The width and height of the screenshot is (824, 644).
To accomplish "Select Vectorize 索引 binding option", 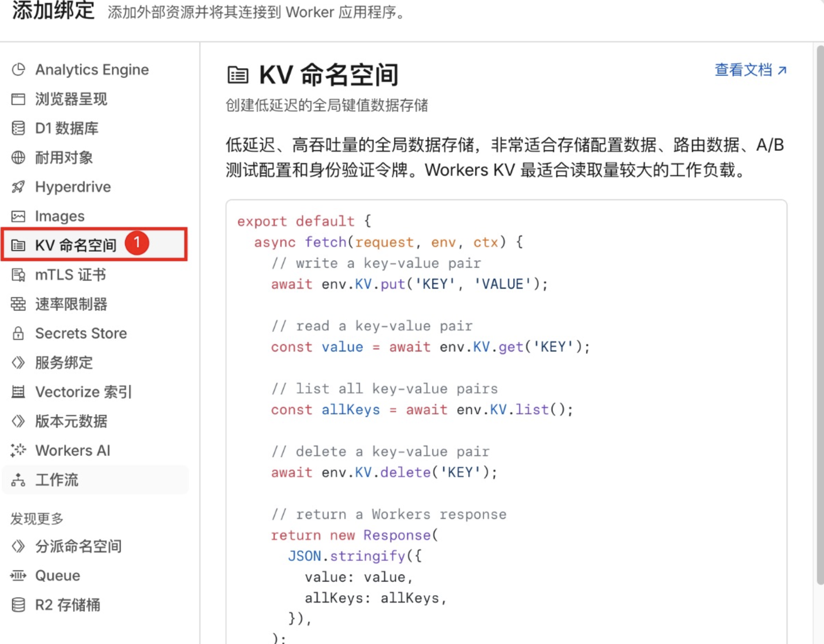I will pyautogui.click(x=95, y=392).
